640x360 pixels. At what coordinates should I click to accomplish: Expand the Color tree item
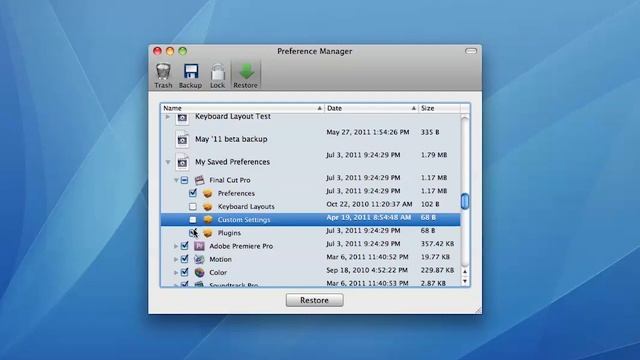coord(176,272)
